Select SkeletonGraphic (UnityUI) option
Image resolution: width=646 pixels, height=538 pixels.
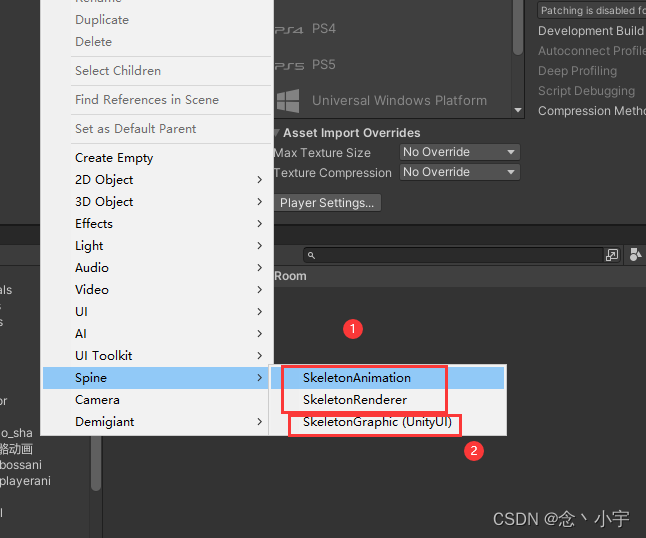(387, 422)
